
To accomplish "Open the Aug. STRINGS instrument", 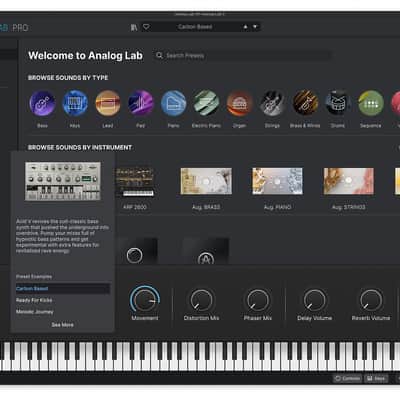I will (349, 181).
